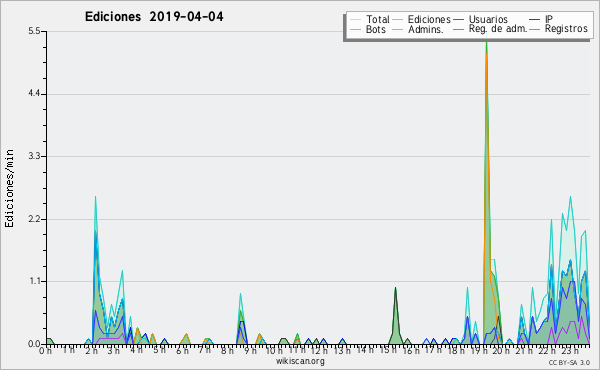This screenshot has width=600, height=370.
Task: Click the Registros legend entry
Action: 559,29
